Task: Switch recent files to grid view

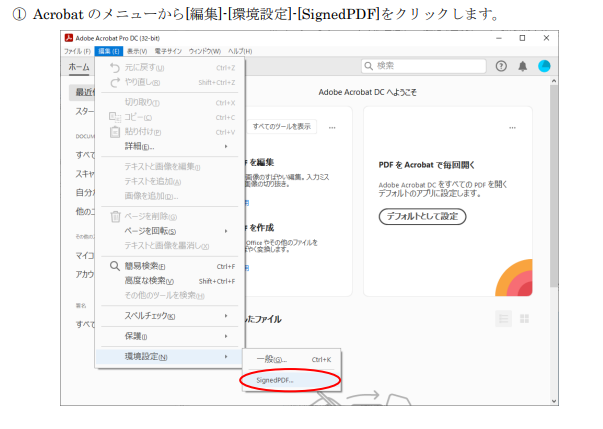Action: coord(524,319)
